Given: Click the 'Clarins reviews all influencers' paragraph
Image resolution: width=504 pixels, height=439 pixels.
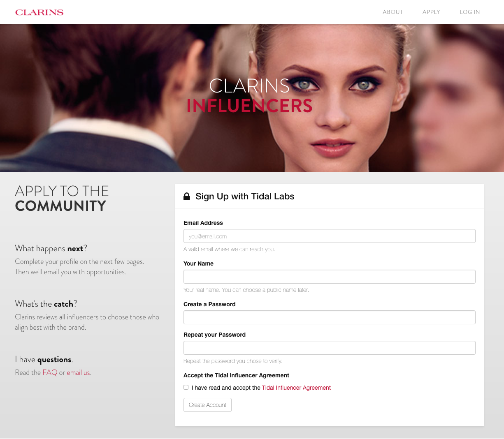Looking at the screenshot, I should click(87, 322).
